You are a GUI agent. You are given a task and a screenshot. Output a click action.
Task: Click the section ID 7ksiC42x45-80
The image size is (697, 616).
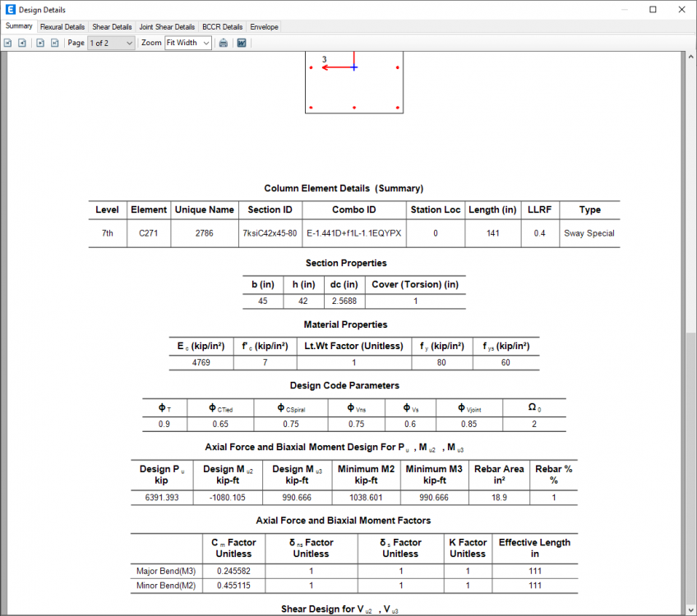tap(270, 233)
